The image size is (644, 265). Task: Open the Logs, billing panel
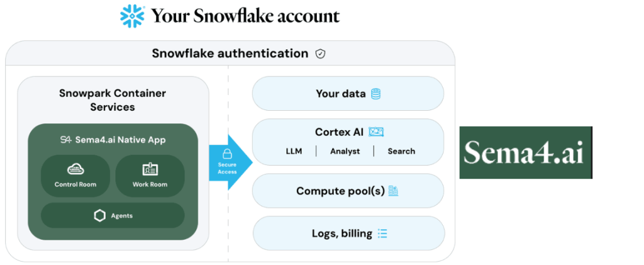pos(348,234)
